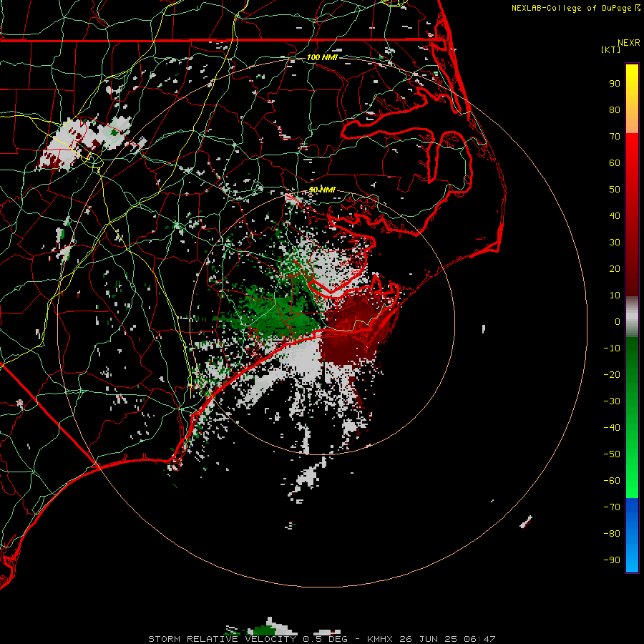Select the -10 value on velocity scale
The image size is (644, 644).
point(612,348)
